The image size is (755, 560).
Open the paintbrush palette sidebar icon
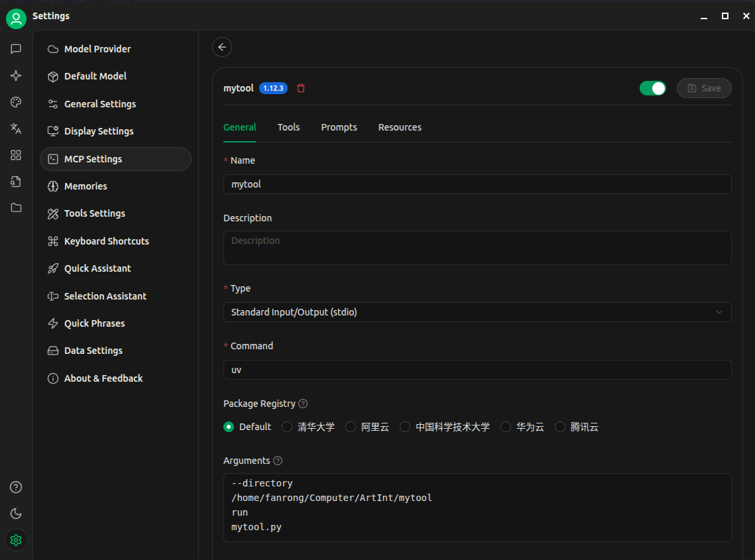click(x=16, y=102)
